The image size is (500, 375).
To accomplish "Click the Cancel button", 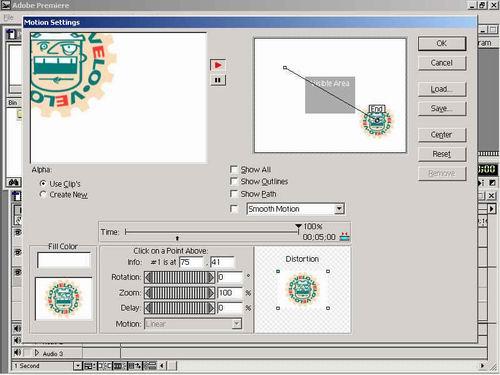I will tap(442, 63).
